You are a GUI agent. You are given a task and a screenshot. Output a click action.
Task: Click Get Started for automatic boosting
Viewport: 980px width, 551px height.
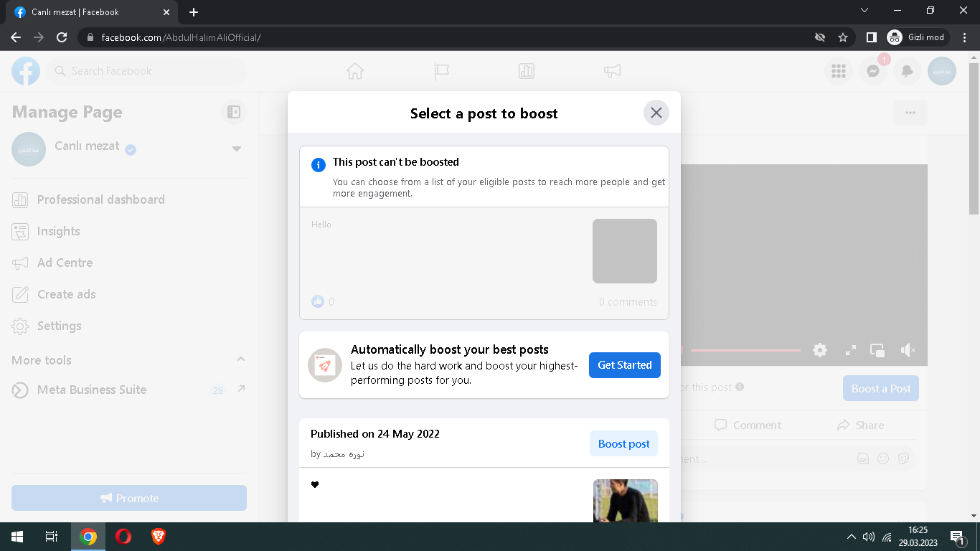click(x=625, y=365)
